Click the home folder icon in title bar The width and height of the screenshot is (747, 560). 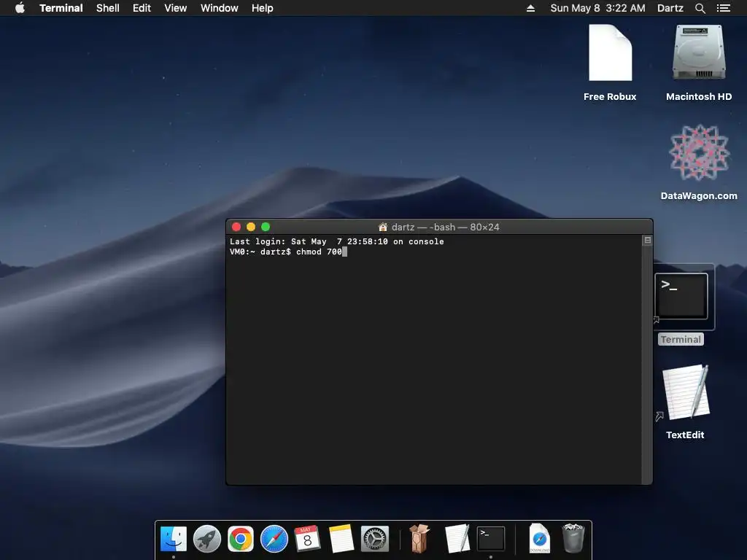point(382,227)
